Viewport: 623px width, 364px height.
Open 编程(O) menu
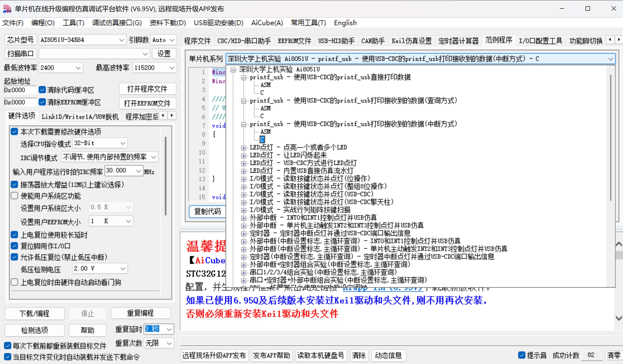pos(43,23)
